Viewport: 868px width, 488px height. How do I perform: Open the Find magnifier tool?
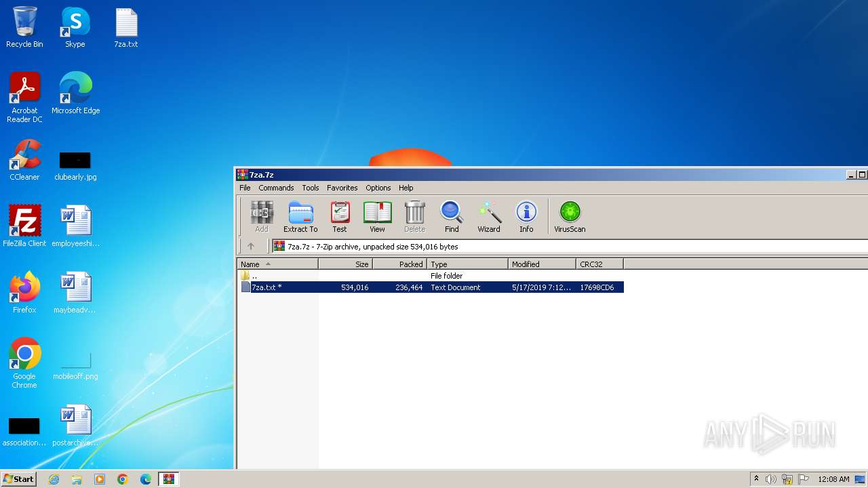(452, 217)
